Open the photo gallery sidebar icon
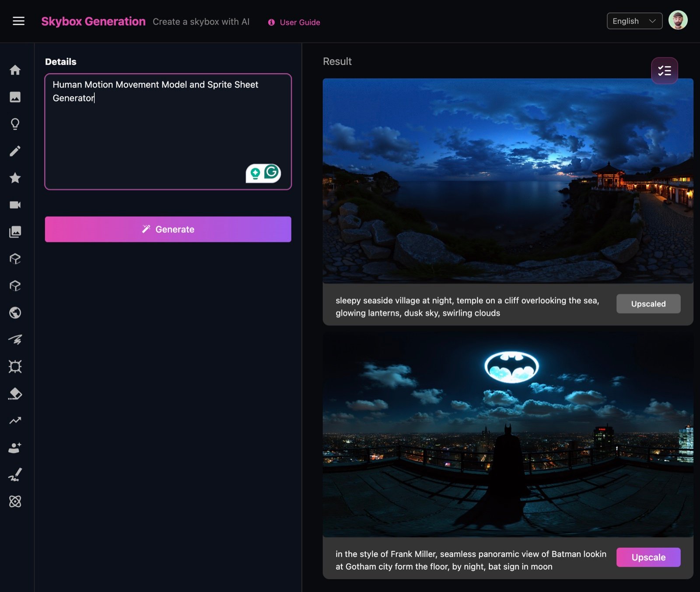 [x=15, y=232]
